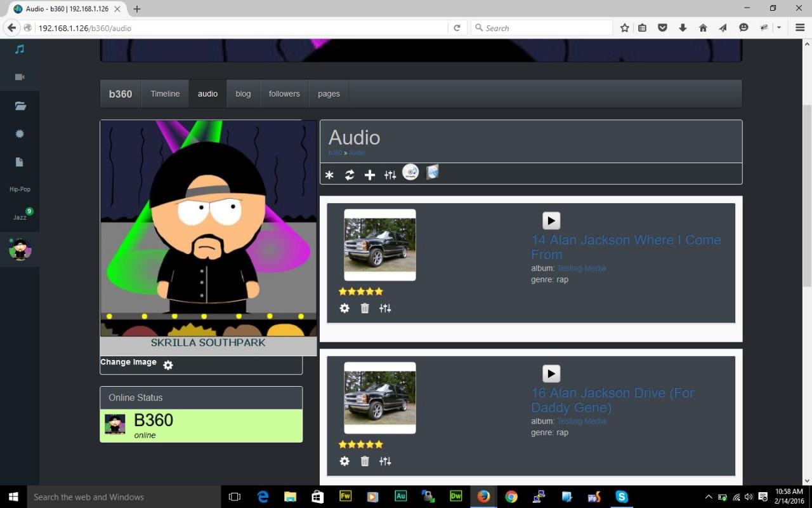
Task: Play 16 Alan Jackson Drive track
Action: pos(551,373)
